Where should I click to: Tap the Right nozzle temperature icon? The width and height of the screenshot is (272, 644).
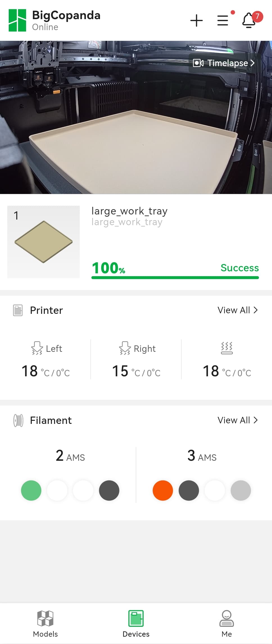point(125,348)
